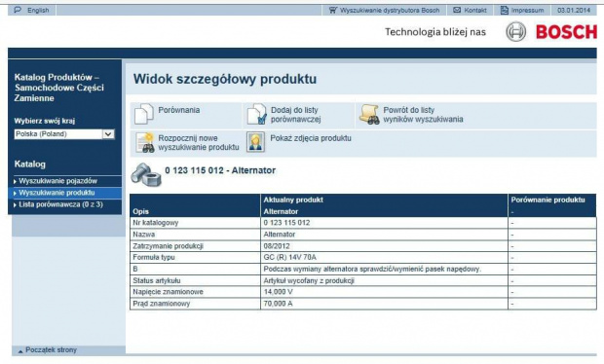Click the Widok szczegółowy produktu heading
Screen dimensions: 604x364
(x=225, y=79)
